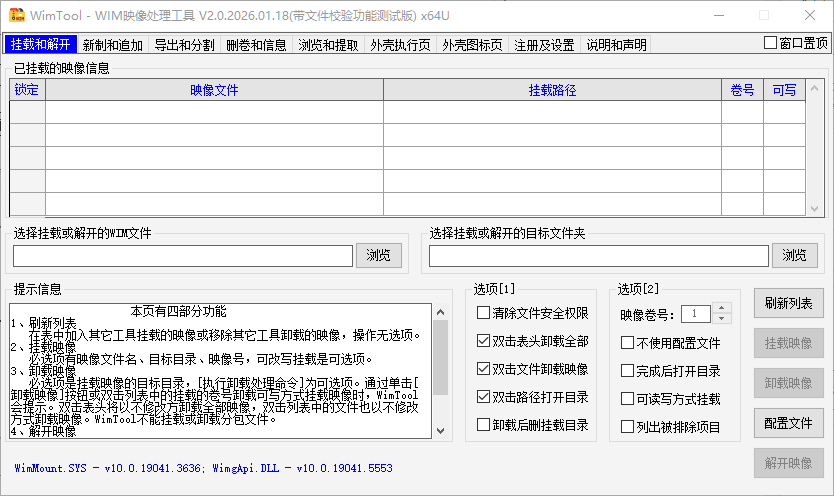Open the 说明和声明 tab
This screenshot has width=834, height=496.
[x=616, y=45]
